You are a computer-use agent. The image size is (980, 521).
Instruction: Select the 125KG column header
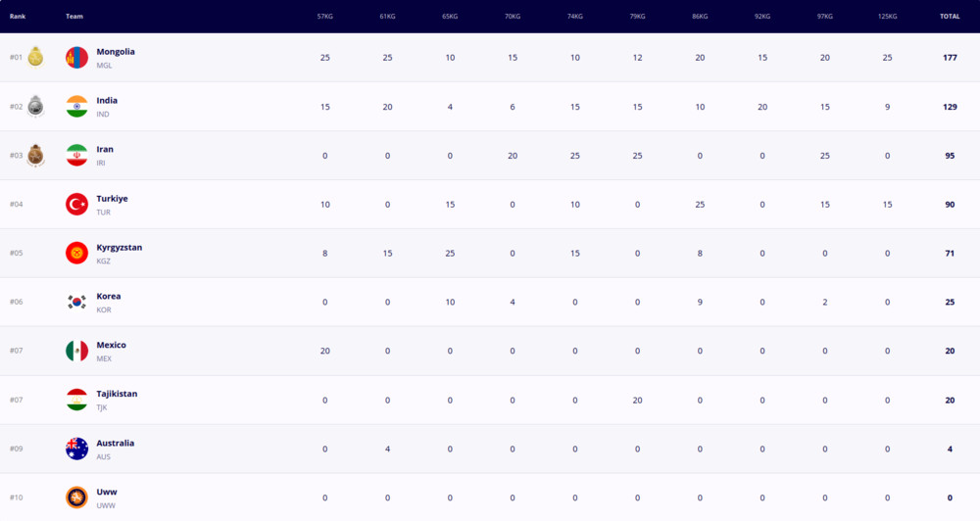(x=887, y=17)
